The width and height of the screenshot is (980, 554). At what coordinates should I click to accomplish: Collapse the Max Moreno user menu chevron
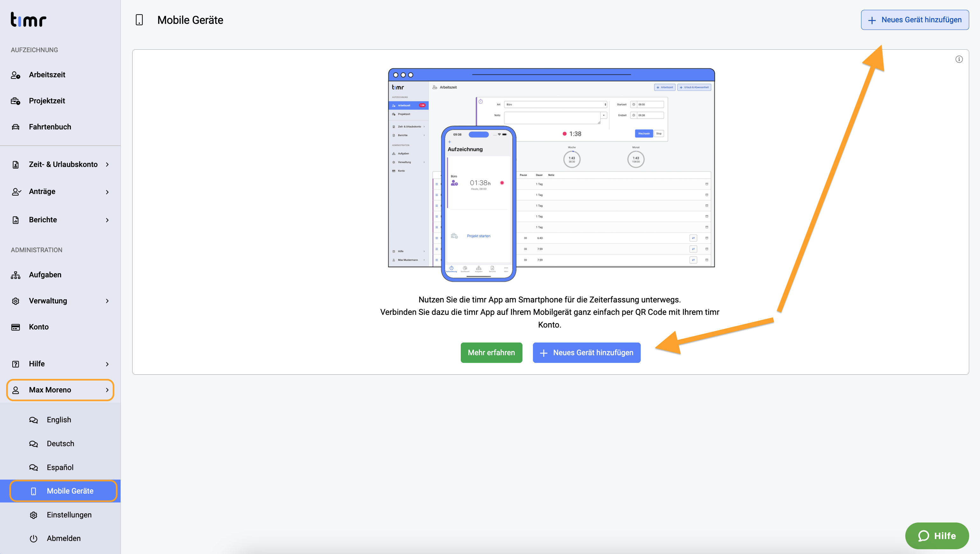tap(107, 390)
